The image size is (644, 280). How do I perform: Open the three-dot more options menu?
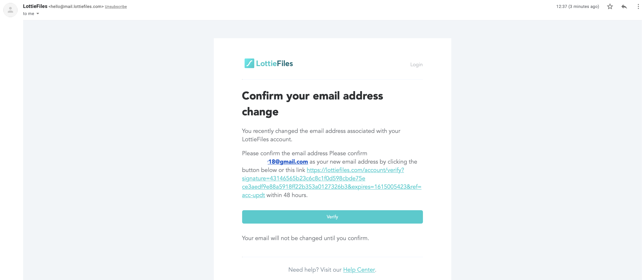tap(638, 6)
